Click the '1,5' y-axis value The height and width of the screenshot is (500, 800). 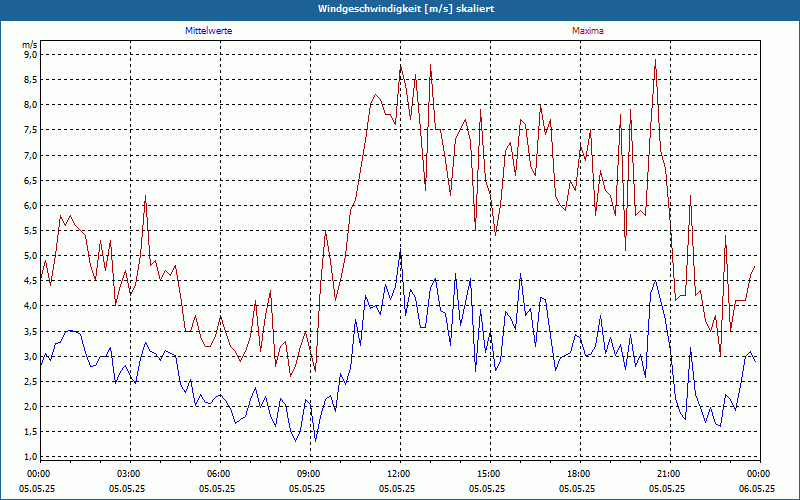point(30,432)
